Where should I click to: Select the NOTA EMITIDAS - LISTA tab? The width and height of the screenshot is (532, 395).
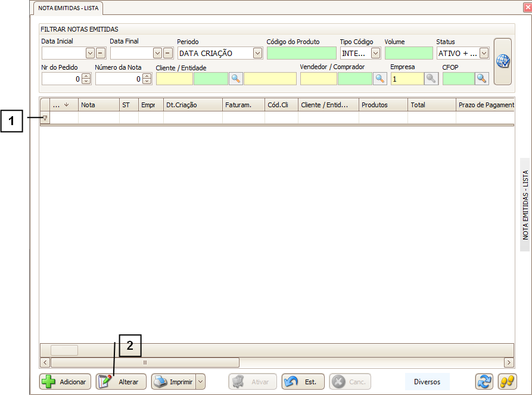(69, 8)
